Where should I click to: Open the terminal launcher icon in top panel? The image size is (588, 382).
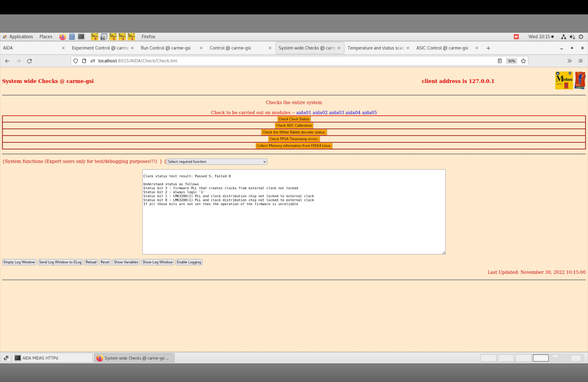coord(81,37)
